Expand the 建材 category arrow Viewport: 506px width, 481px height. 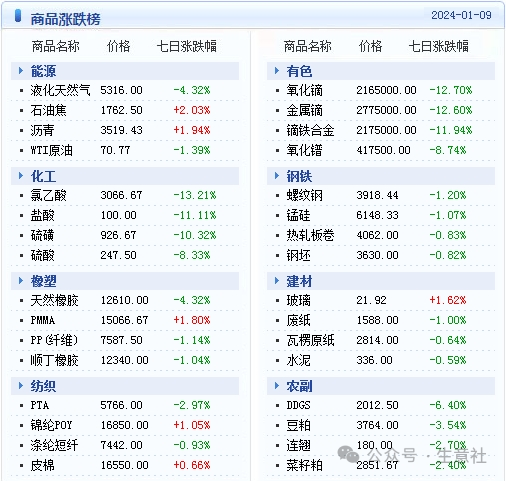click(x=277, y=281)
